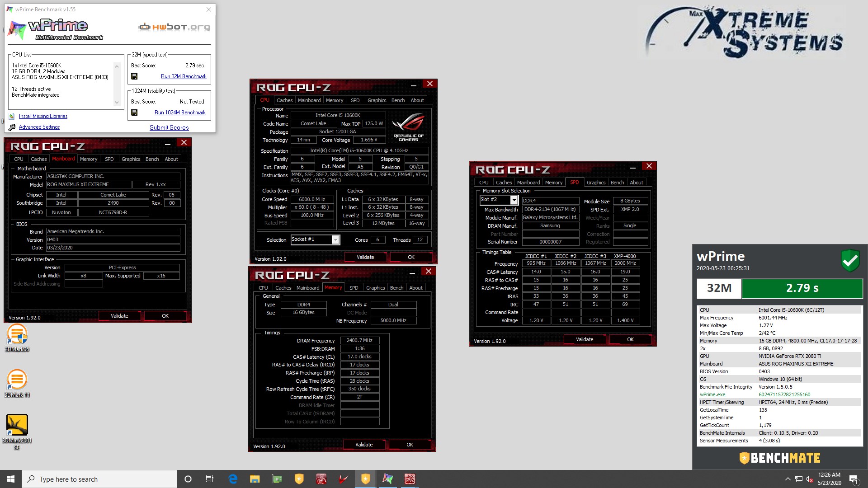Click the hwbot.org logo in wPrime
The width and height of the screenshot is (868, 488).
pyautogui.click(x=175, y=27)
